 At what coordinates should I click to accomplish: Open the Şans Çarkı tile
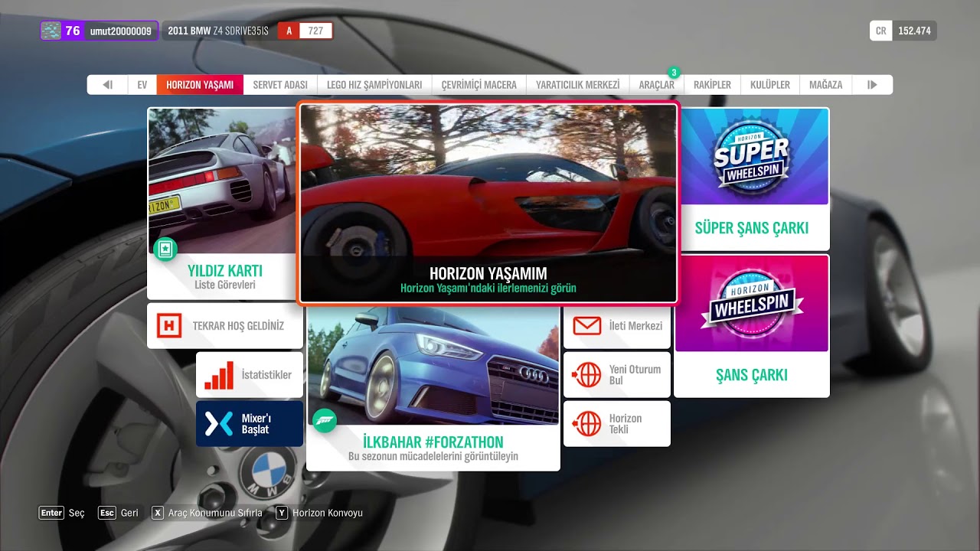(752, 326)
